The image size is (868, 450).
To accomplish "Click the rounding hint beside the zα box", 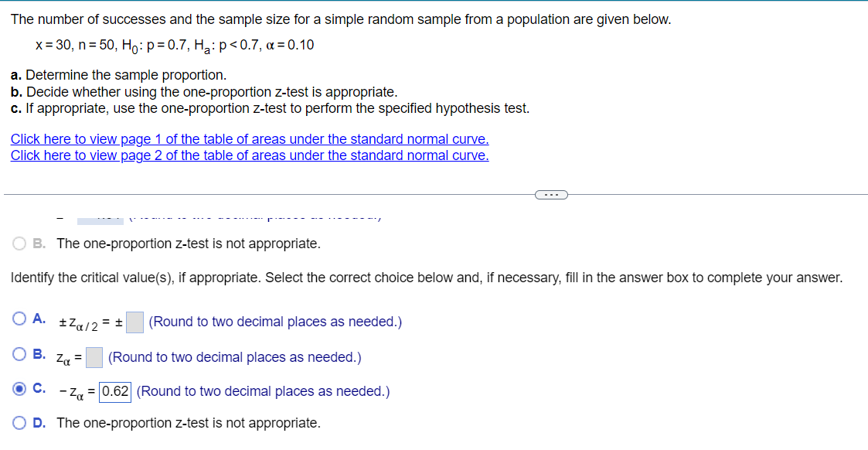I will (x=235, y=357).
